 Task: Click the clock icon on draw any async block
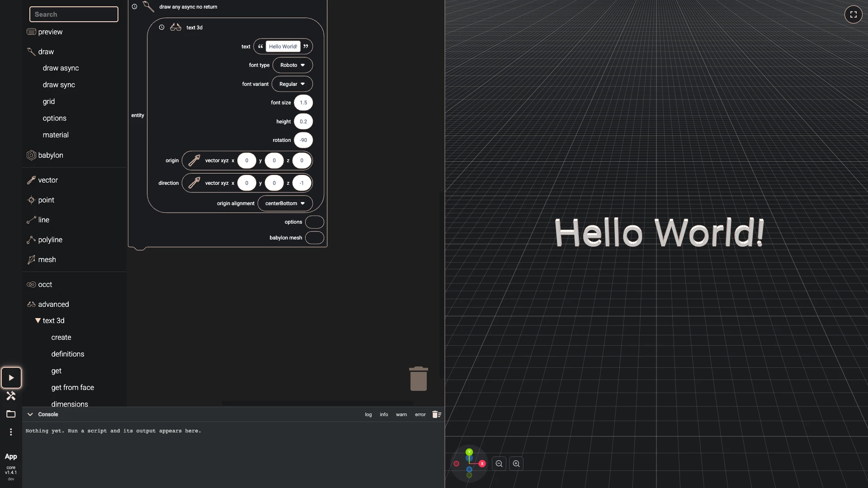click(134, 7)
